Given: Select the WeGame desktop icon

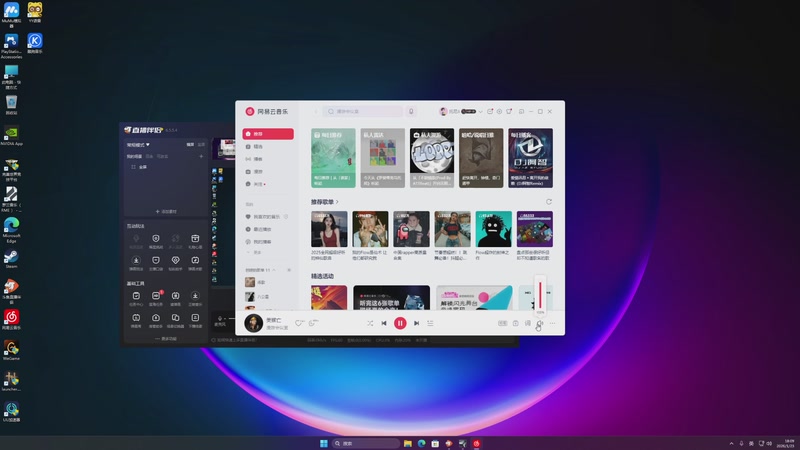Looking at the screenshot, I should coord(11,351).
